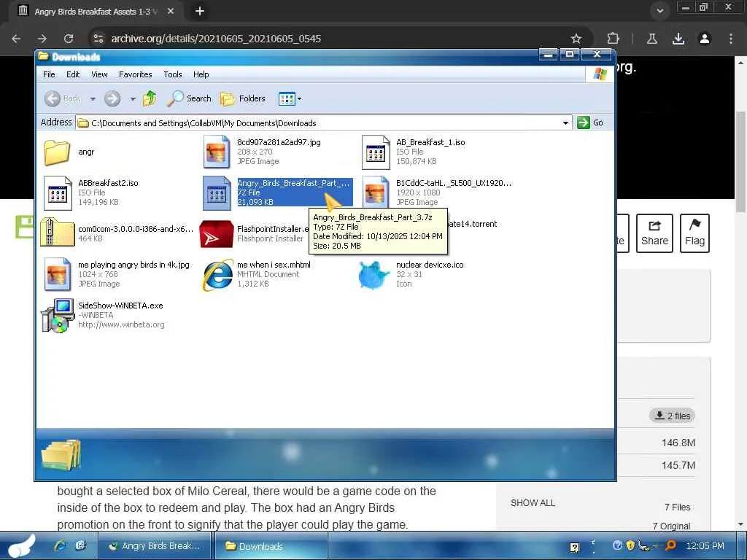The height and width of the screenshot is (560, 747).
Task: Open the Tools menu
Action: pos(173,74)
